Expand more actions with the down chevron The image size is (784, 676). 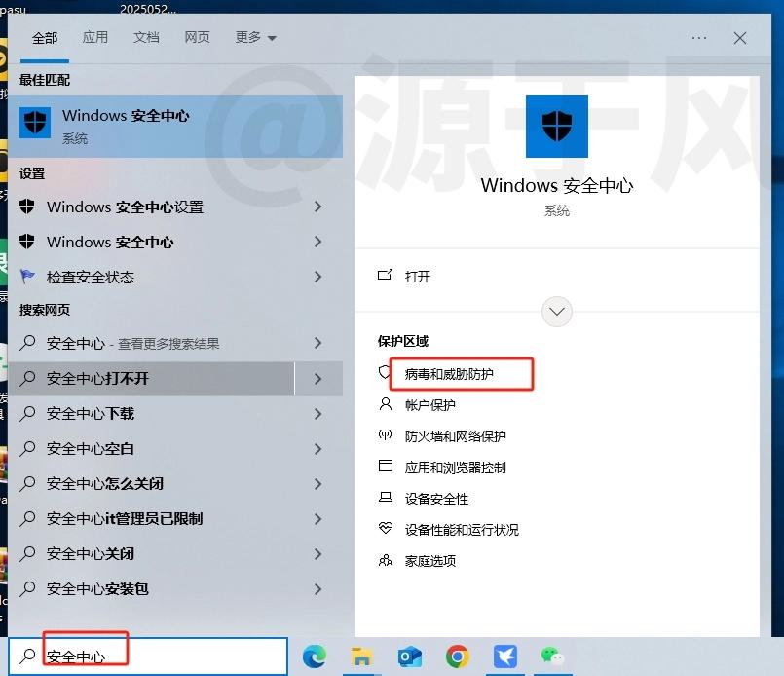[557, 312]
